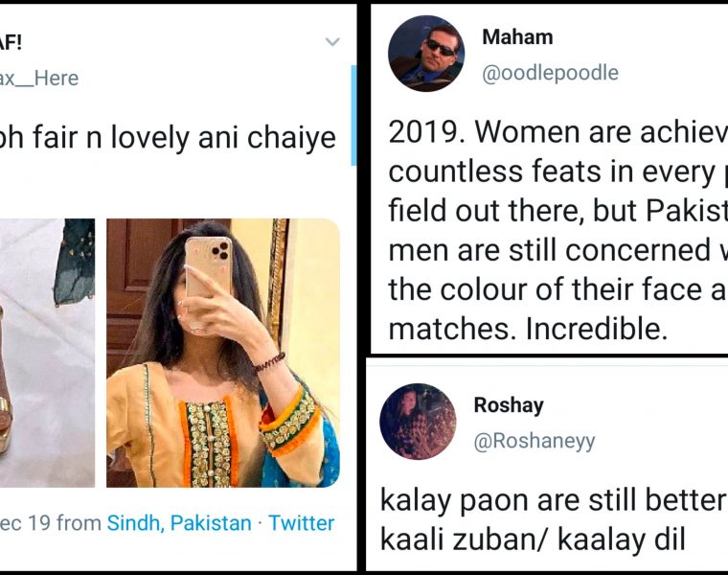Click Maham's profile avatar with sunglasses

click(x=425, y=55)
